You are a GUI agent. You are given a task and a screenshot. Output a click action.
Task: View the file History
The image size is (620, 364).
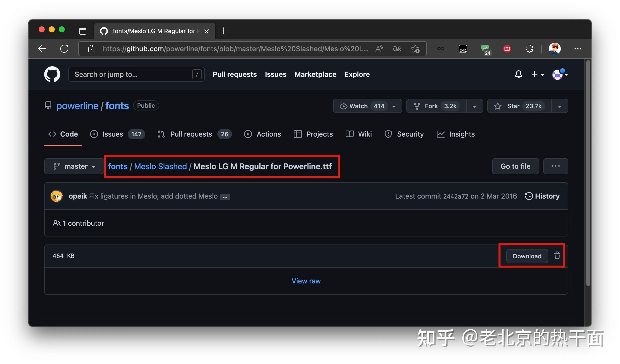(542, 196)
